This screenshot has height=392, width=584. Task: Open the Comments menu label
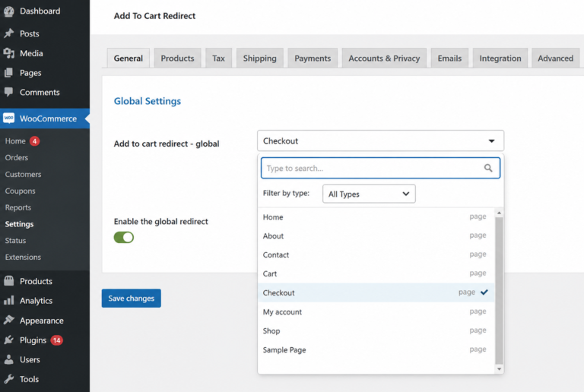pos(40,92)
